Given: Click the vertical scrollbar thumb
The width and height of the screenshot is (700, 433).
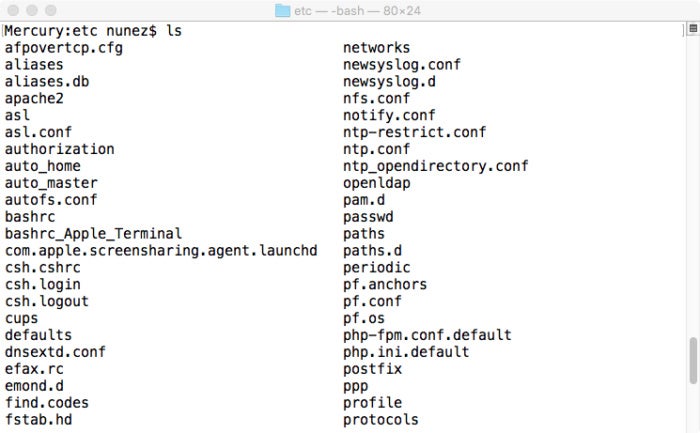Looking at the screenshot, I should click(693, 361).
